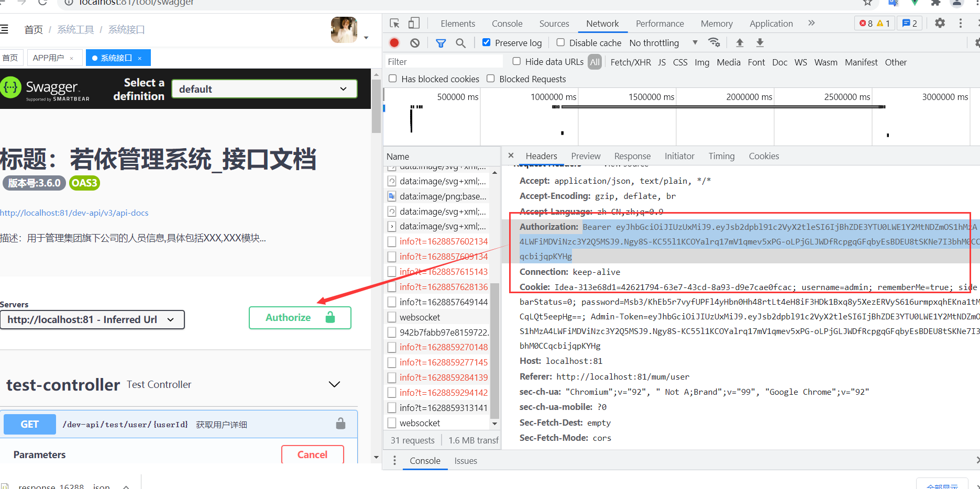Open the api-docs URL link
This screenshot has height=489, width=980.
tap(74, 213)
